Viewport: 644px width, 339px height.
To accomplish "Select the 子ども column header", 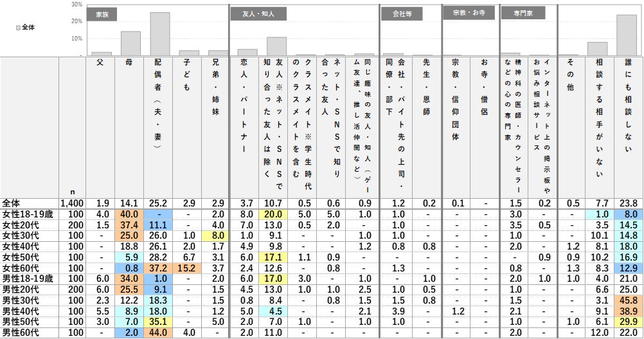I will (x=187, y=127).
